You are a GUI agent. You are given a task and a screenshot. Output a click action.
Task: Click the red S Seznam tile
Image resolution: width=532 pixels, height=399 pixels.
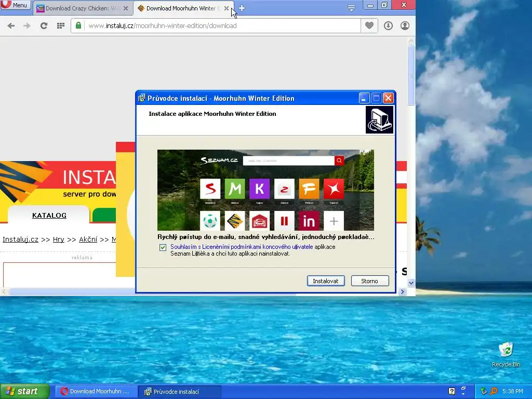pyautogui.click(x=210, y=189)
